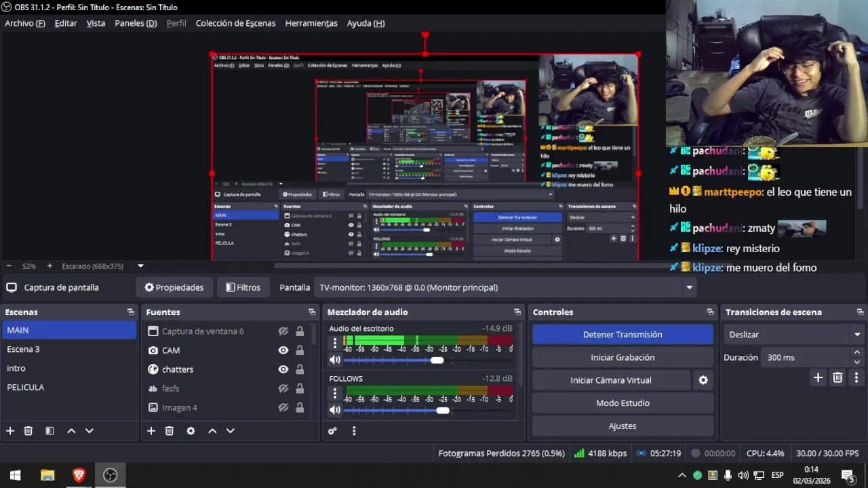Enable Modo Estudio

(x=623, y=403)
